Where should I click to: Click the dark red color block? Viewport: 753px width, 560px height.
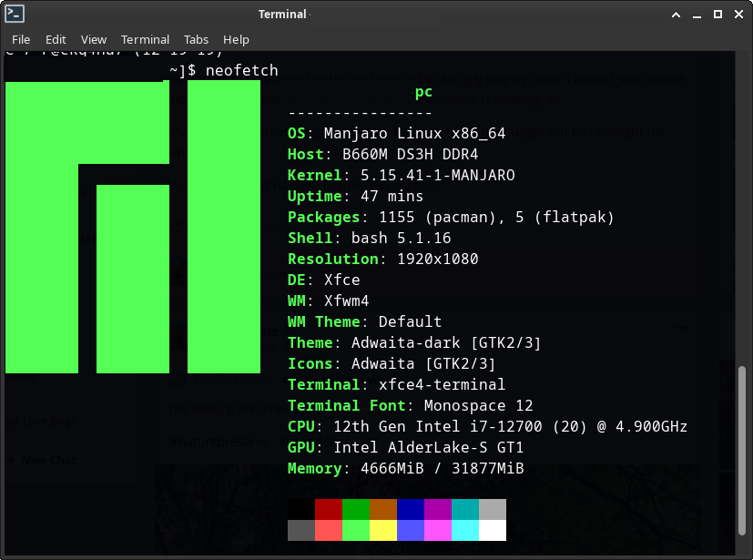tap(329, 509)
